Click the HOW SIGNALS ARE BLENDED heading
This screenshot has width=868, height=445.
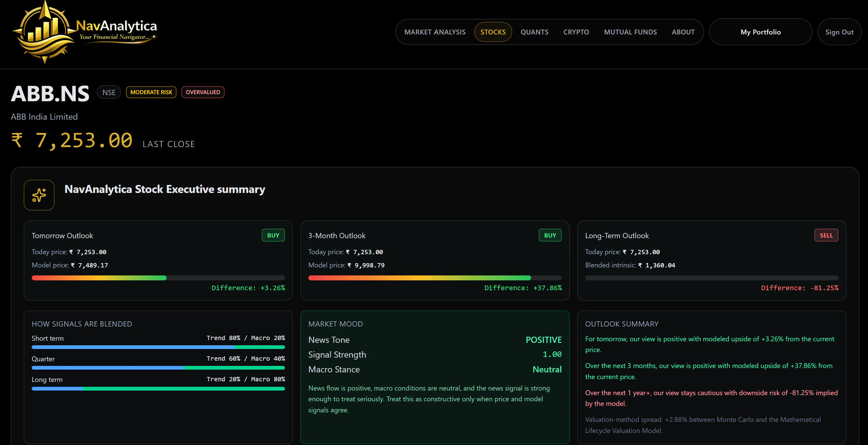pos(82,324)
